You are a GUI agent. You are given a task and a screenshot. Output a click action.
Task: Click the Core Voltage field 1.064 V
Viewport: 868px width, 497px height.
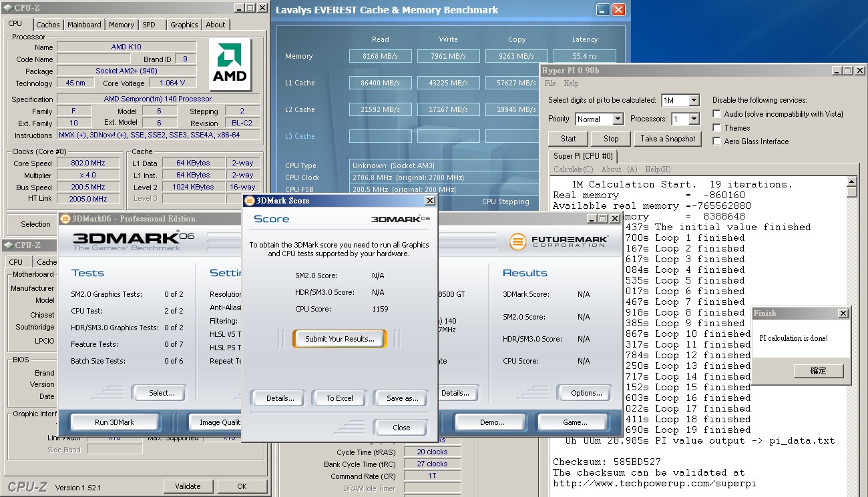173,83
